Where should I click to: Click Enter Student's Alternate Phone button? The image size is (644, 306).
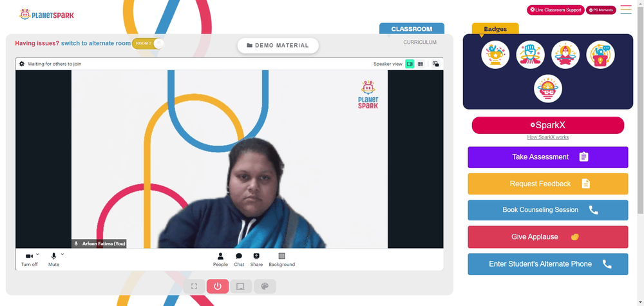click(548, 264)
